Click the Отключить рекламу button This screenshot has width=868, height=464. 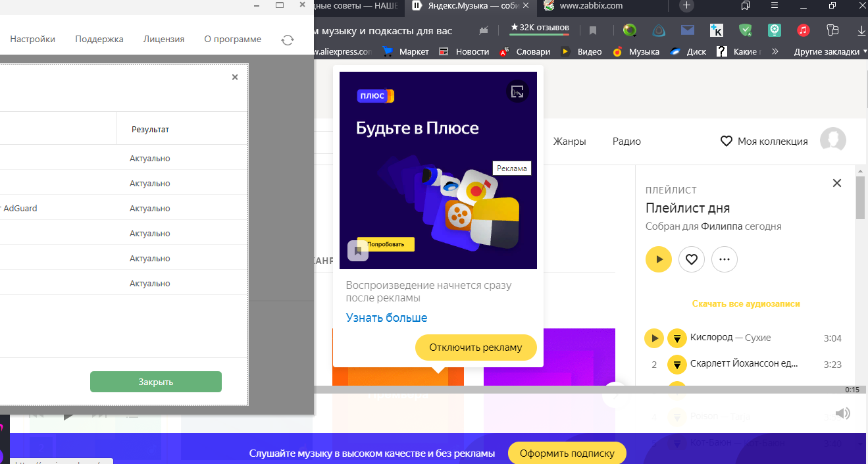pyautogui.click(x=476, y=347)
